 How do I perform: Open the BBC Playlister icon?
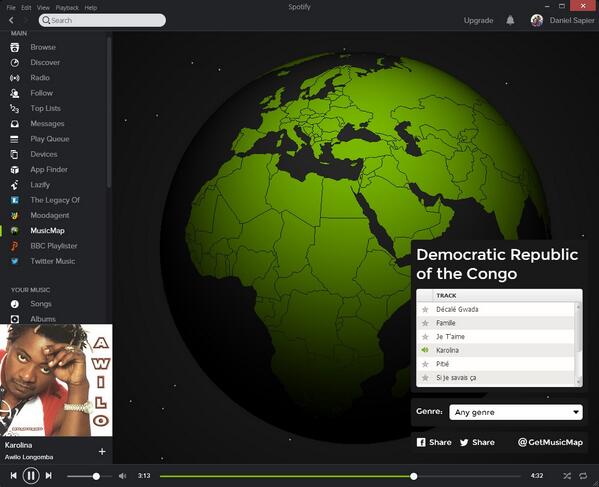[15, 246]
